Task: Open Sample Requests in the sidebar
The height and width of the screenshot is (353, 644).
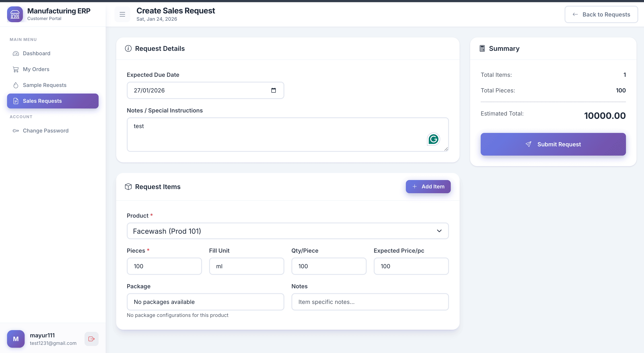Action: pyautogui.click(x=44, y=85)
